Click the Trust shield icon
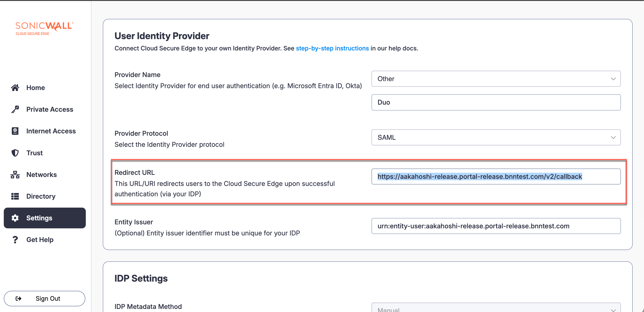644x312 pixels. [15, 153]
